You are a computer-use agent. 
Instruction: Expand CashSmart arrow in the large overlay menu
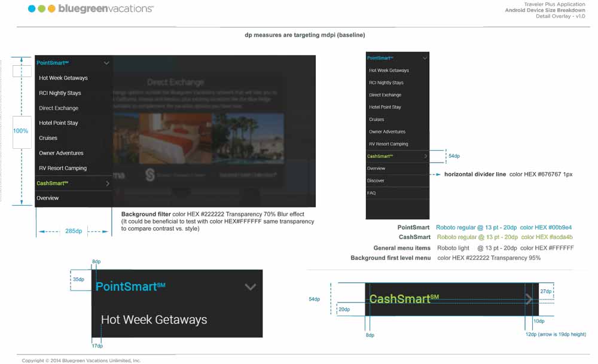[108, 183]
